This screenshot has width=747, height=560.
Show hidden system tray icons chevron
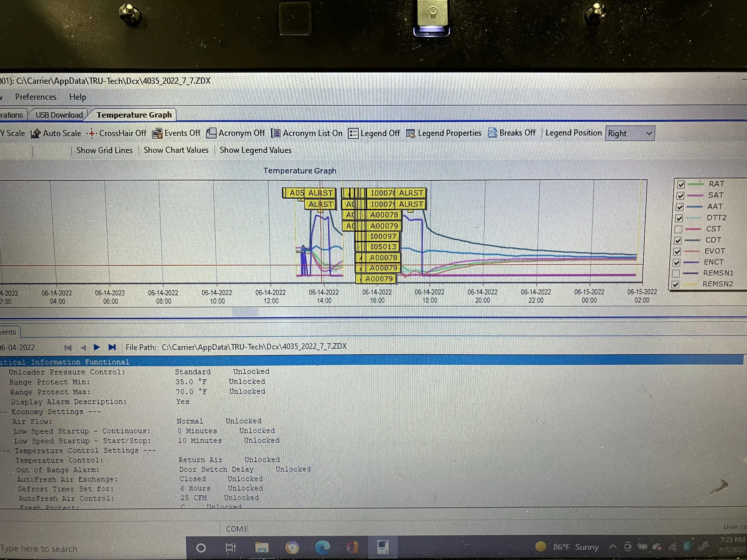coord(613,547)
